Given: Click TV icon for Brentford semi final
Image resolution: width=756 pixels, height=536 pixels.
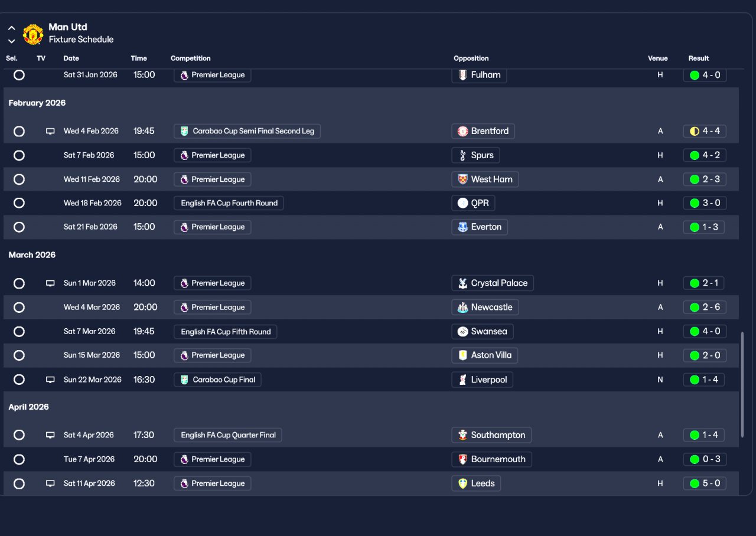Looking at the screenshot, I should pos(50,131).
